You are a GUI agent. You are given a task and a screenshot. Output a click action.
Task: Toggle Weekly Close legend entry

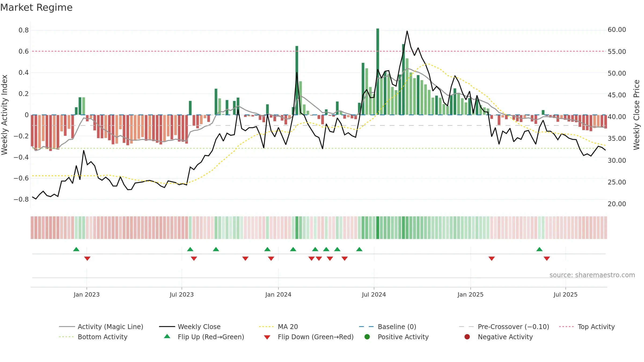tap(190, 327)
